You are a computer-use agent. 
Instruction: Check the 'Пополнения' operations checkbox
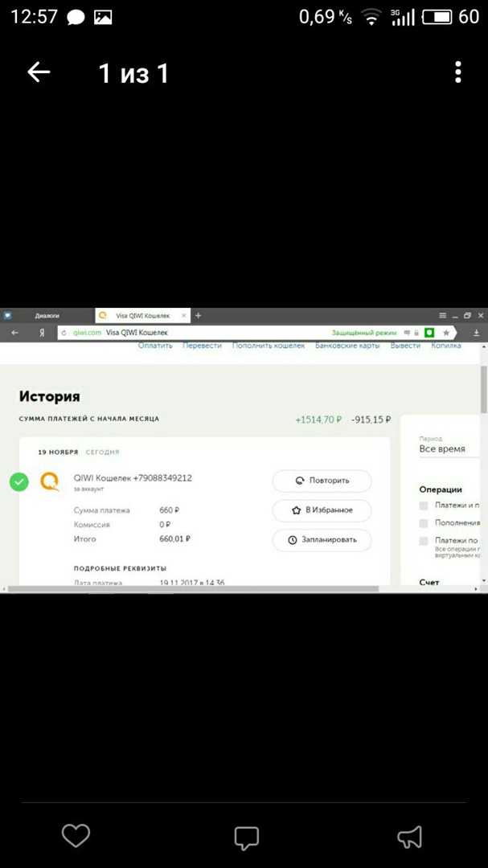pyautogui.click(x=424, y=523)
